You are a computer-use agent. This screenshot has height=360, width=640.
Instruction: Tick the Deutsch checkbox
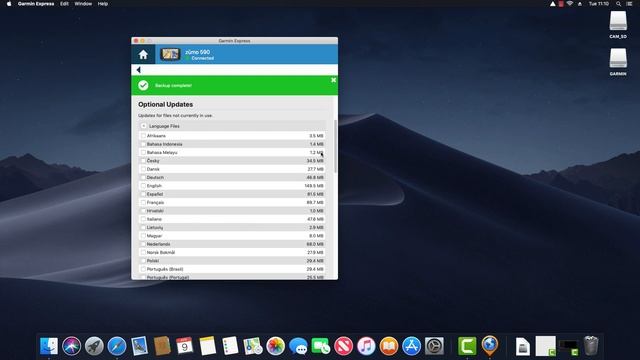coord(143,177)
